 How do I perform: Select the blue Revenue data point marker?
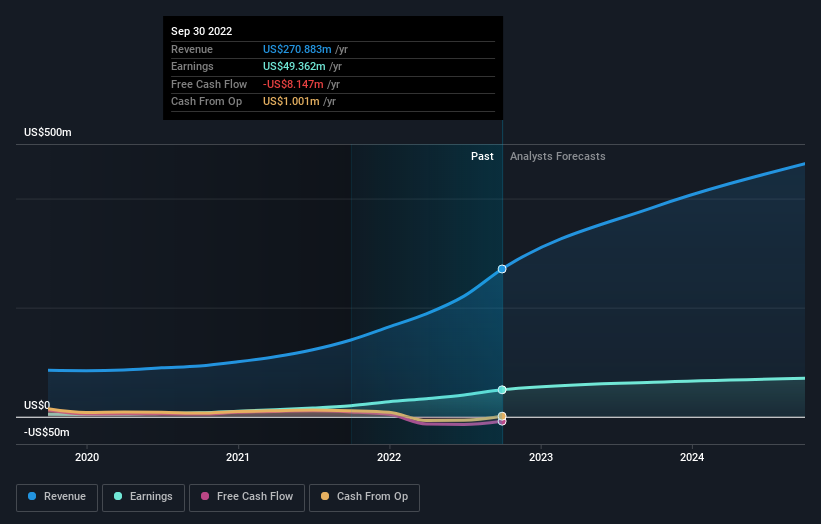pos(502,269)
